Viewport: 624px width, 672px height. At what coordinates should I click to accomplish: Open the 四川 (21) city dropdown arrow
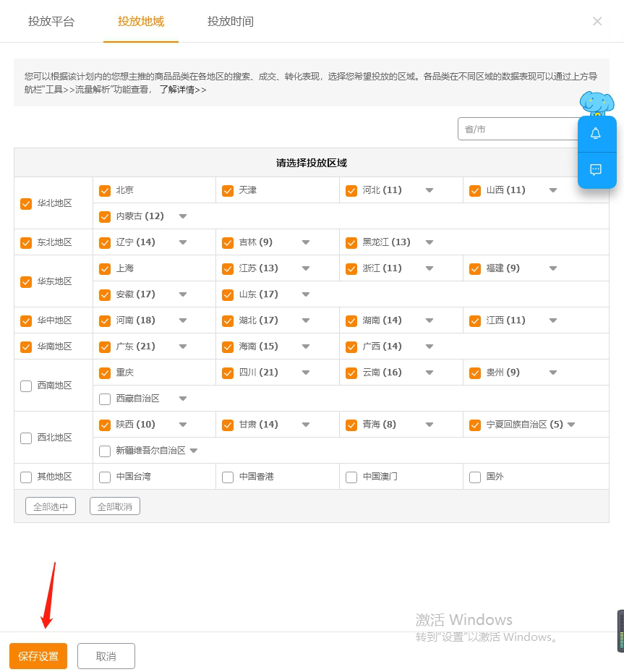[306, 373]
